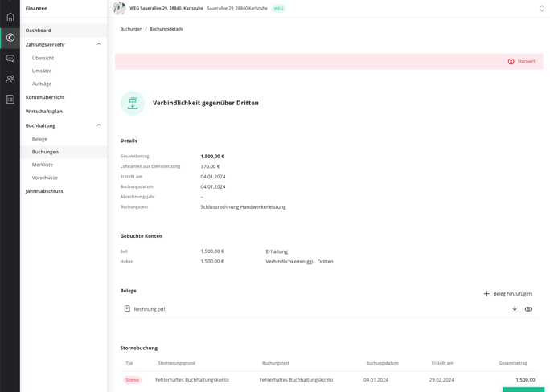Download Rechnung.pdf via download icon
550x392 pixels.
click(x=515, y=309)
